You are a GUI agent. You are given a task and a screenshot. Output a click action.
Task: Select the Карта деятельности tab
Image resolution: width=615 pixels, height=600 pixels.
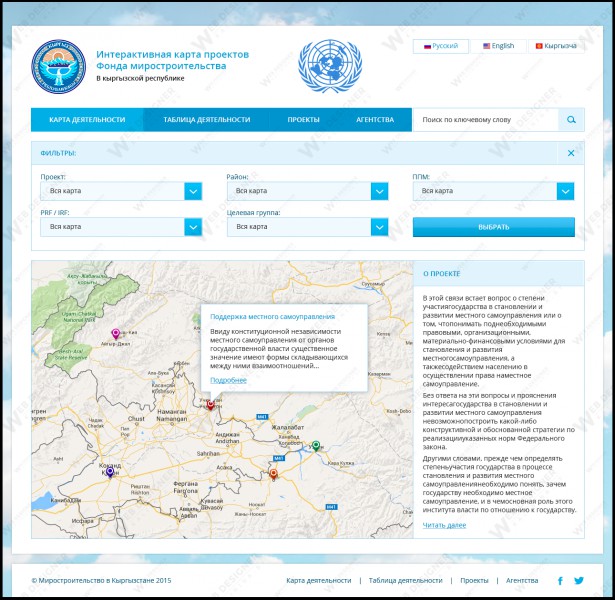[x=87, y=120]
